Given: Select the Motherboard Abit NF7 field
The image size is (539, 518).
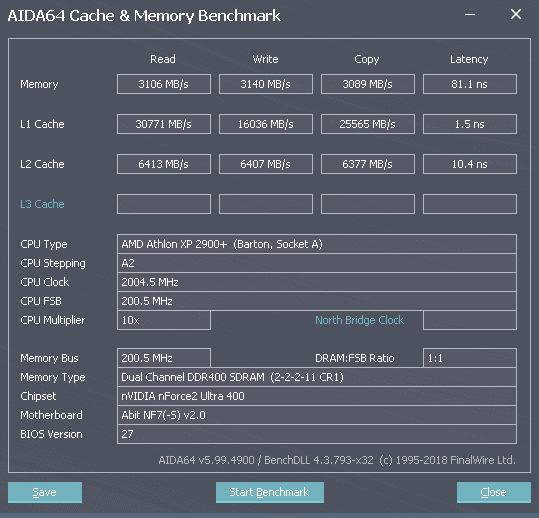Looking at the screenshot, I should (x=317, y=415).
